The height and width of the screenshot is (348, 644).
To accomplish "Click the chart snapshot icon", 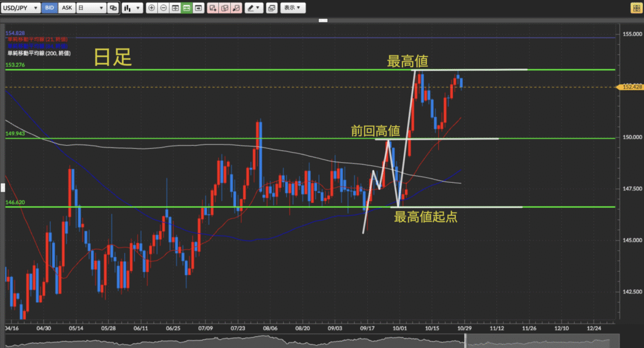I will click(271, 8).
